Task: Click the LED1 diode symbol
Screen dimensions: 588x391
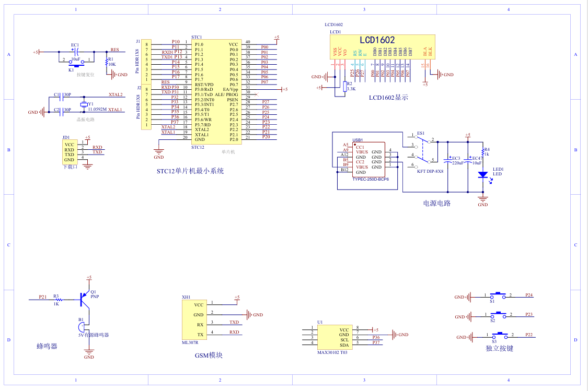Action: [x=483, y=174]
